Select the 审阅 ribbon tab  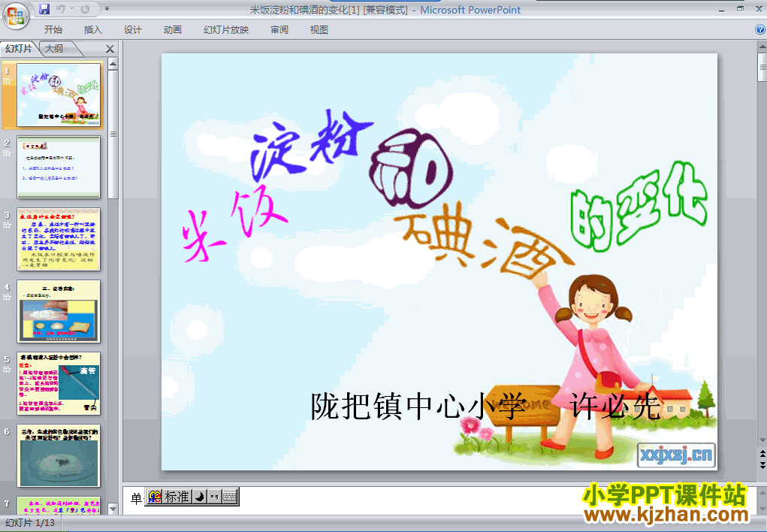pyautogui.click(x=279, y=30)
